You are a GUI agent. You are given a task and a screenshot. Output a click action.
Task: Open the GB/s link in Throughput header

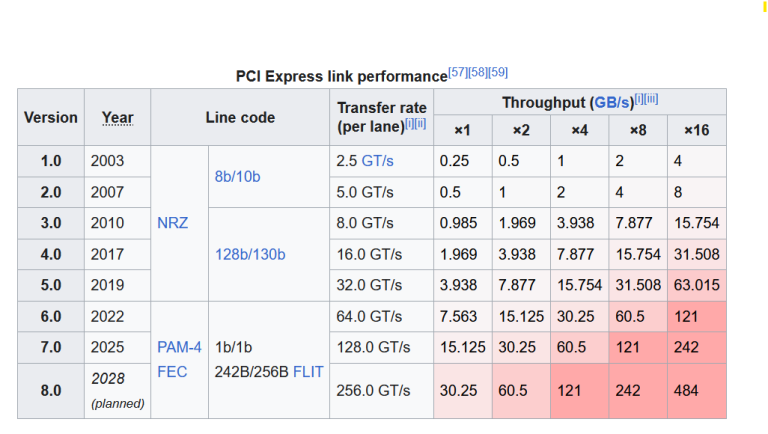[x=611, y=103]
